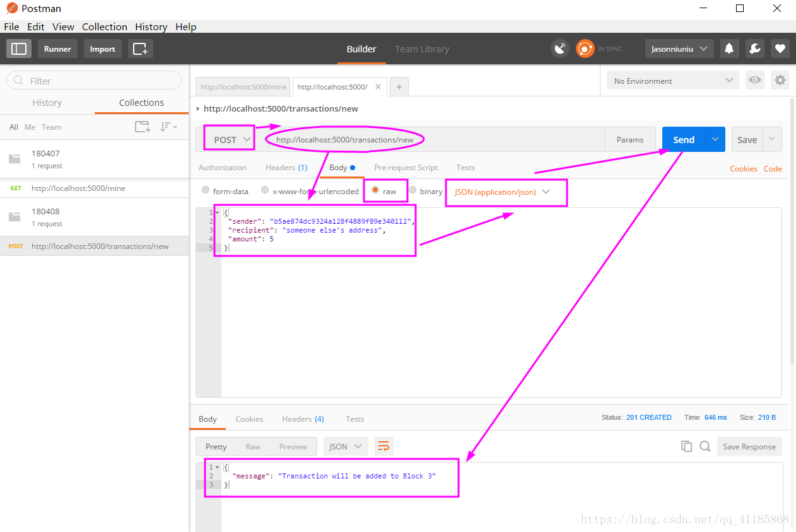This screenshot has width=796, height=532.
Task: Open new window with plus icon
Action: [x=140, y=49]
